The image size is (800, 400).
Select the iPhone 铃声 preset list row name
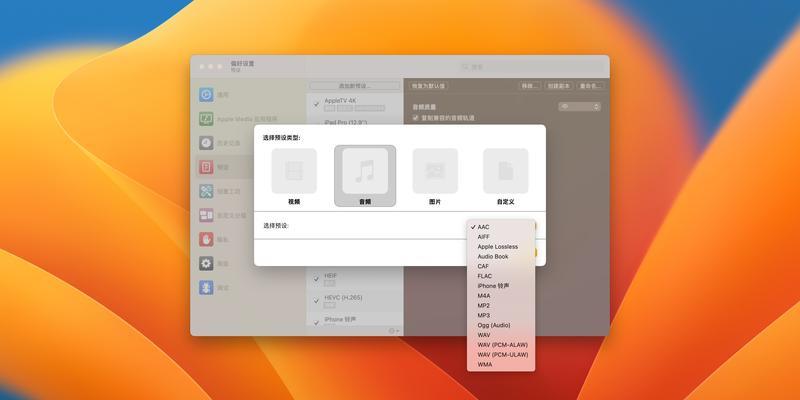340,319
